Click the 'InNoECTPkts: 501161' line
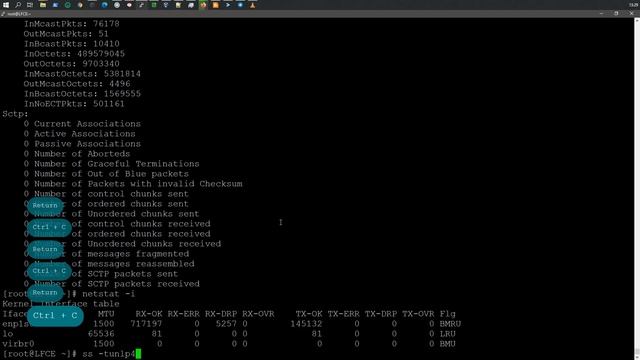Screen dimensions: 640x360 (74, 104)
